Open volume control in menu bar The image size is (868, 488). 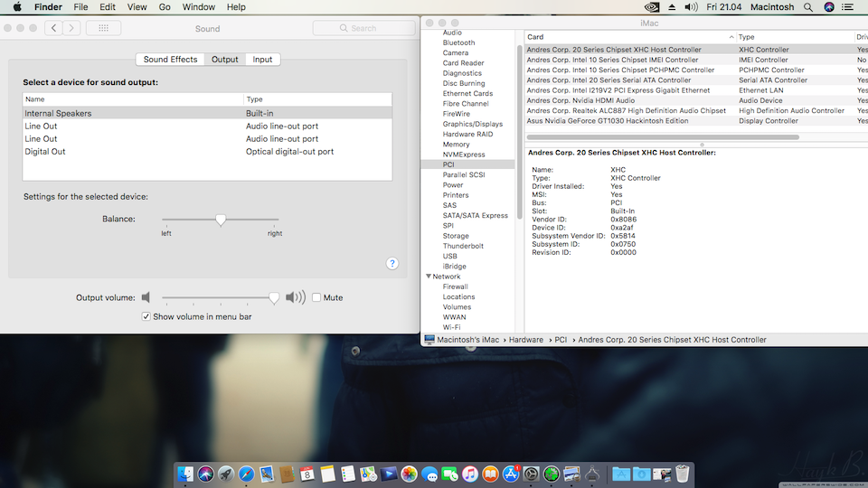click(x=691, y=7)
